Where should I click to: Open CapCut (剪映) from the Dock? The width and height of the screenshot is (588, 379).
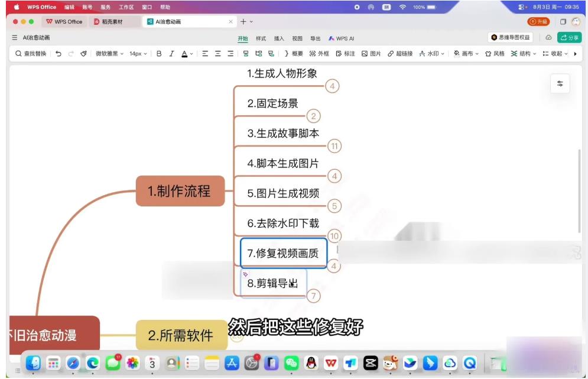pyautogui.click(x=371, y=363)
